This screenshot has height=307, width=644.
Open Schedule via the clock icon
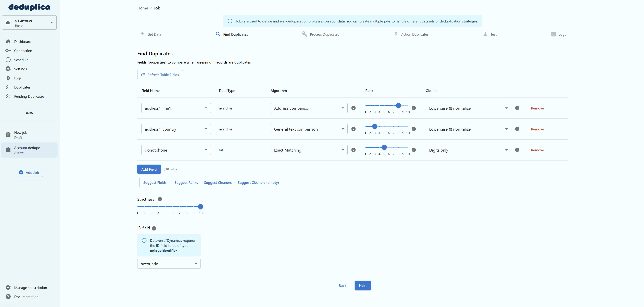[8, 60]
